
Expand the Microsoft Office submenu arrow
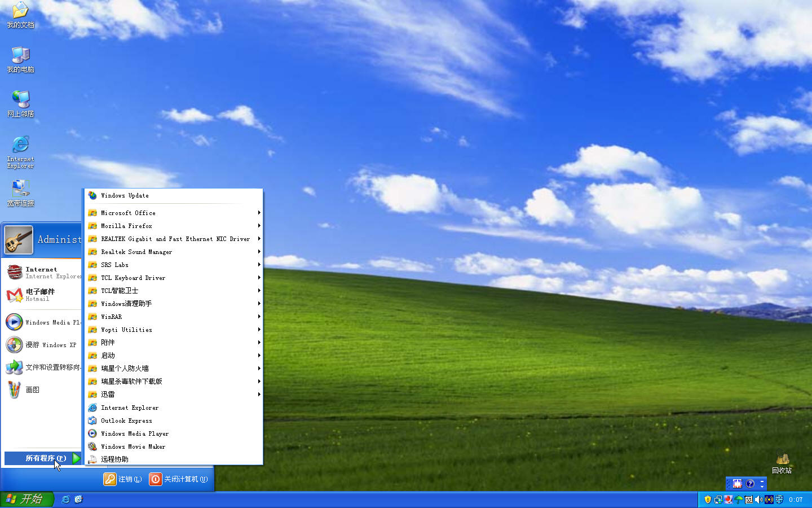coord(259,213)
